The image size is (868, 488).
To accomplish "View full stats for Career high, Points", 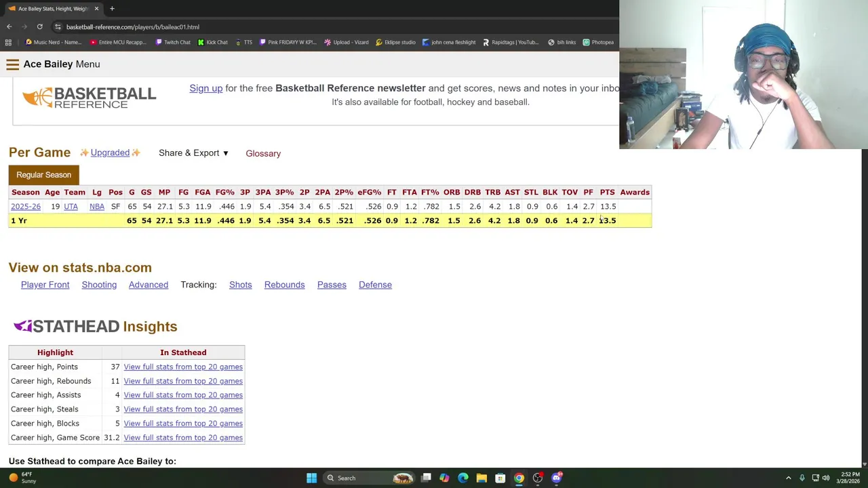I will click(x=183, y=367).
